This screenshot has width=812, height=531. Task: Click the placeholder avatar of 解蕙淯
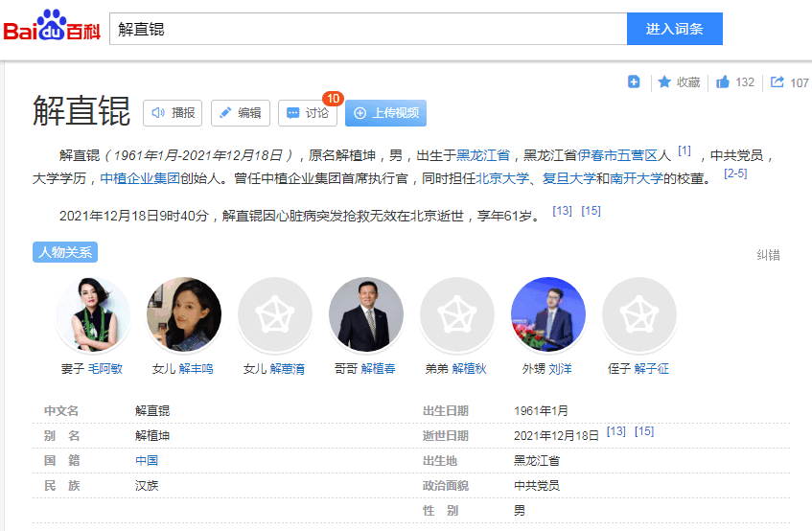tap(275, 314)
